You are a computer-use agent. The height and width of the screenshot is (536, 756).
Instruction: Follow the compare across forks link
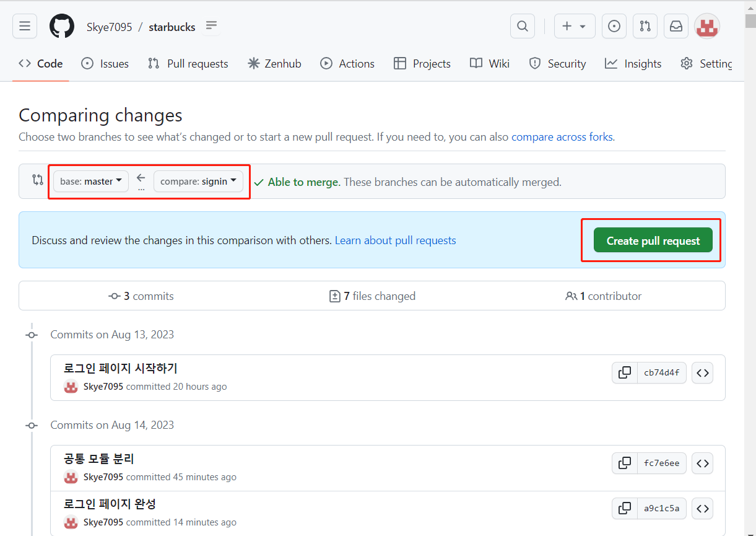(562, 137)
